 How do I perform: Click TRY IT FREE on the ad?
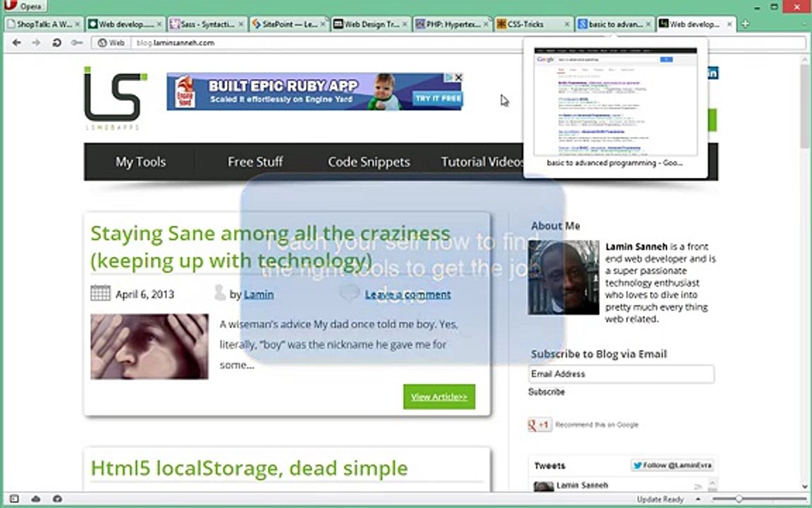coord(438,98)
